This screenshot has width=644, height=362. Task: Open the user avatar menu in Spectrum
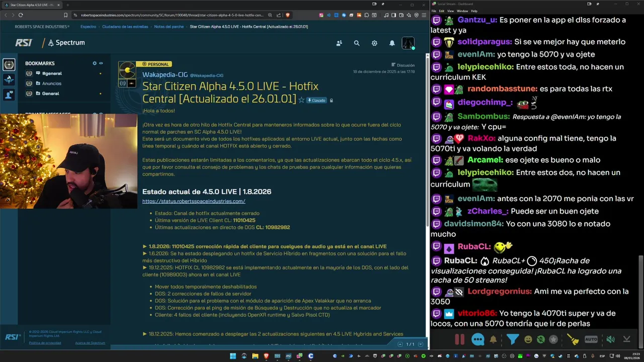(x=408, y=43)
